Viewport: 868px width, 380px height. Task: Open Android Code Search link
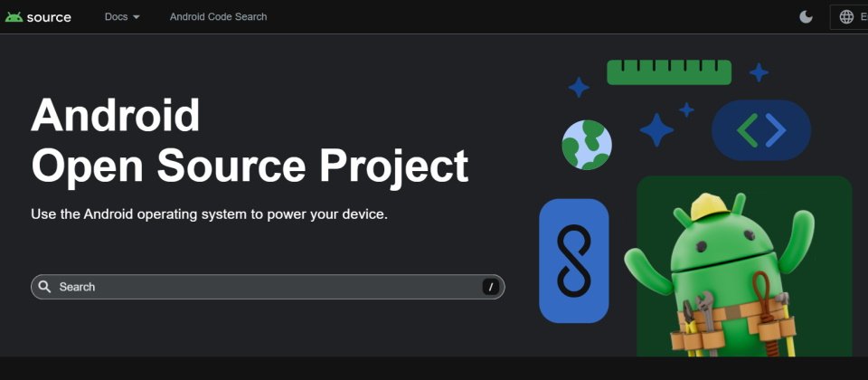[218, 16]
